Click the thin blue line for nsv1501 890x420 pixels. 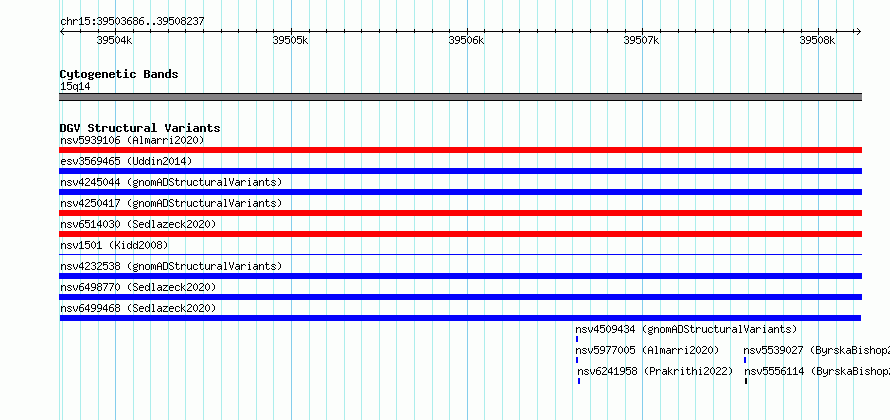coord(460,255)
